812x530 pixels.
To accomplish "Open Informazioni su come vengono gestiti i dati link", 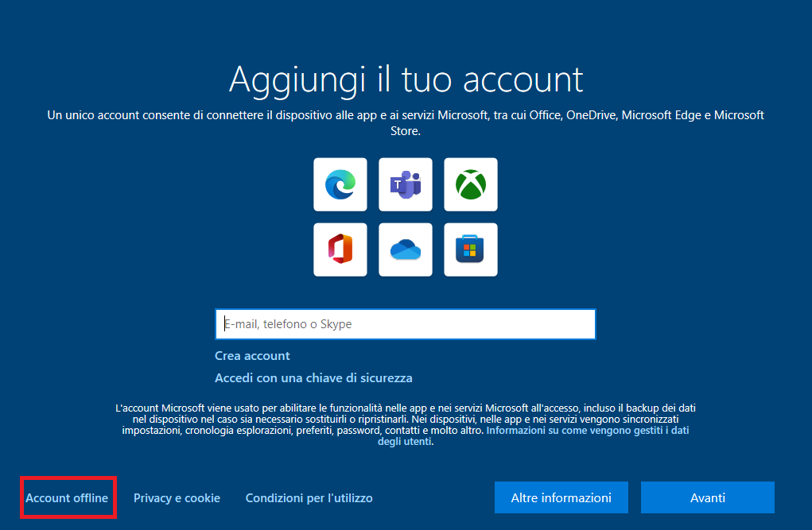I will 587,431.
